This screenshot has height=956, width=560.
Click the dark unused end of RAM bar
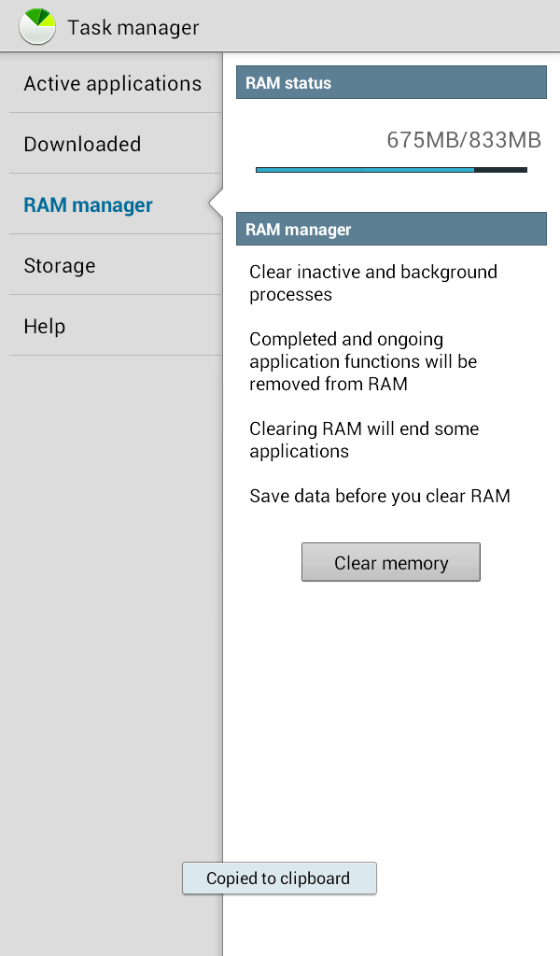[501, 170]
